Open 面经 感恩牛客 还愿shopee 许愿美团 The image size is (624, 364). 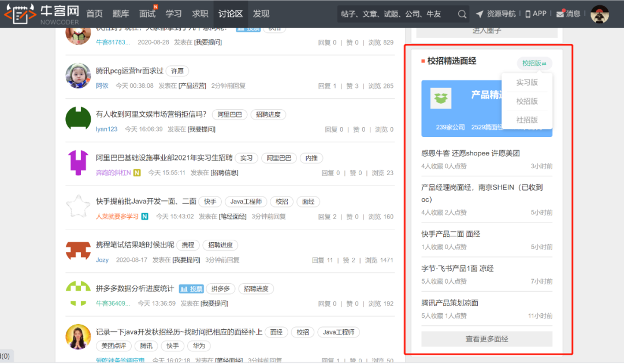(x=470, y=153)
